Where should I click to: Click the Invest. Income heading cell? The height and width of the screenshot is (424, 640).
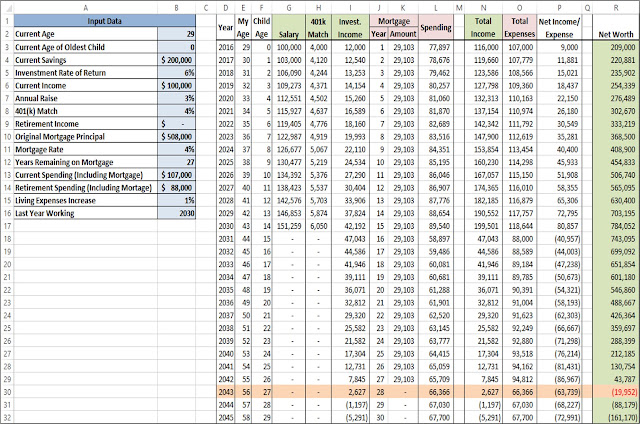click(350, 27)
